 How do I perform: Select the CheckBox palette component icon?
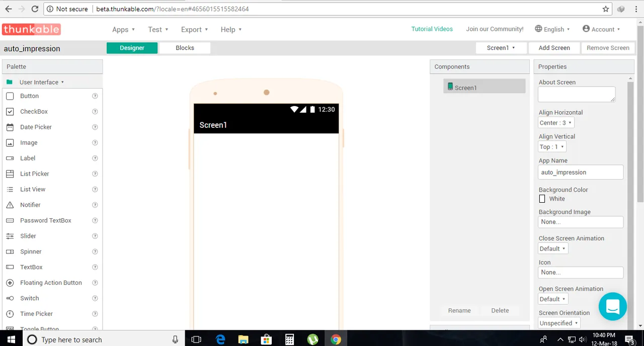coord(10,112)
